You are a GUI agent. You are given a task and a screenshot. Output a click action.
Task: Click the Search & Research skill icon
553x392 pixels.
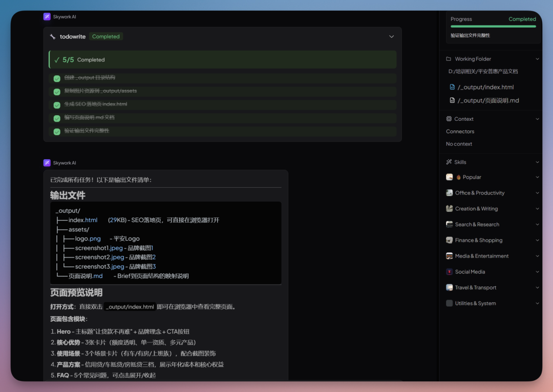tap(449, 224)
